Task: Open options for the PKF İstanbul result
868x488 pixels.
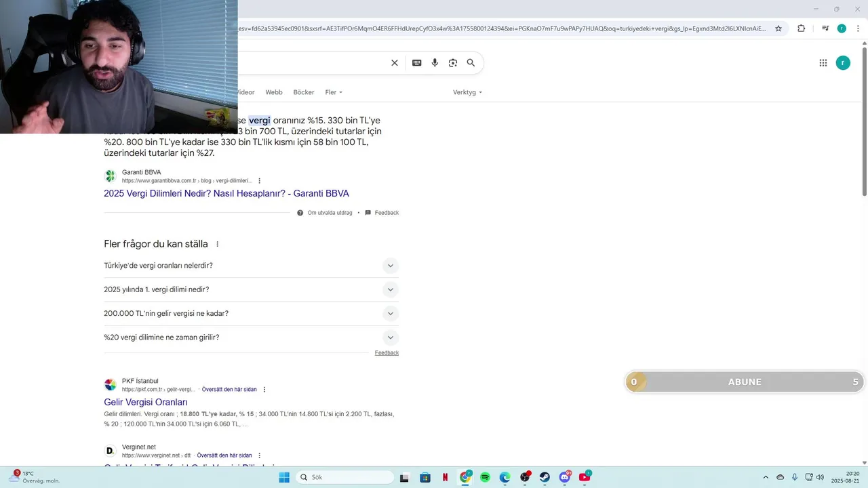Action: coord(264,390)
